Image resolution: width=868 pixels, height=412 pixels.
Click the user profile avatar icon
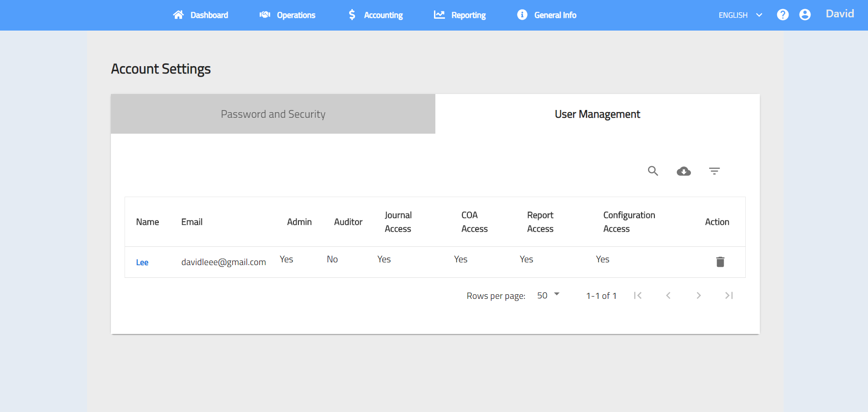805,15
